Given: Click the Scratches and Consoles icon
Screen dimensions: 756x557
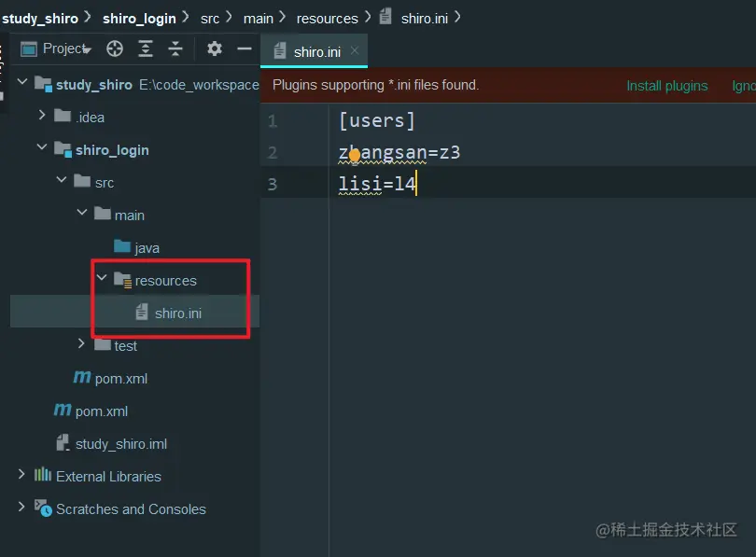Looking at the screenshot, I should tap(43, 508).
